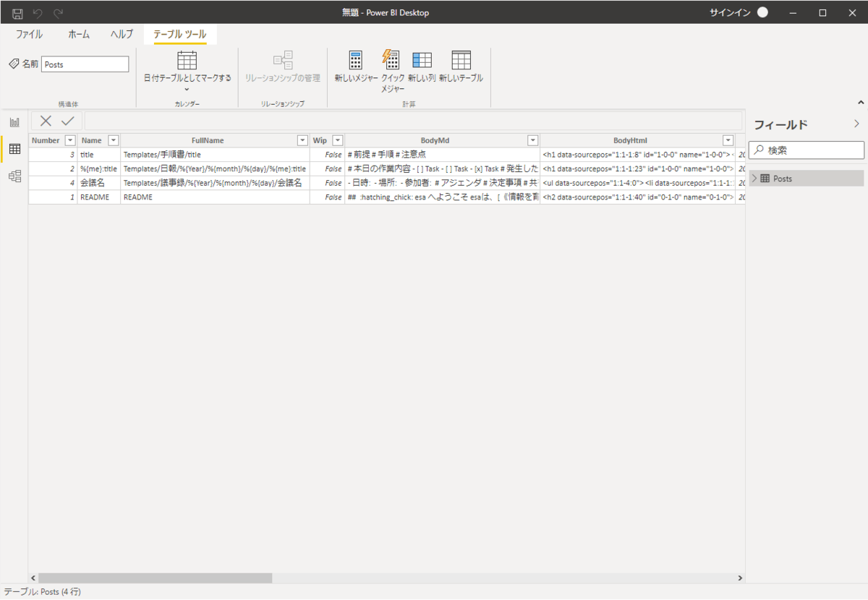
Task: Collapse the ribbon with up chevron
Action: 860,103
